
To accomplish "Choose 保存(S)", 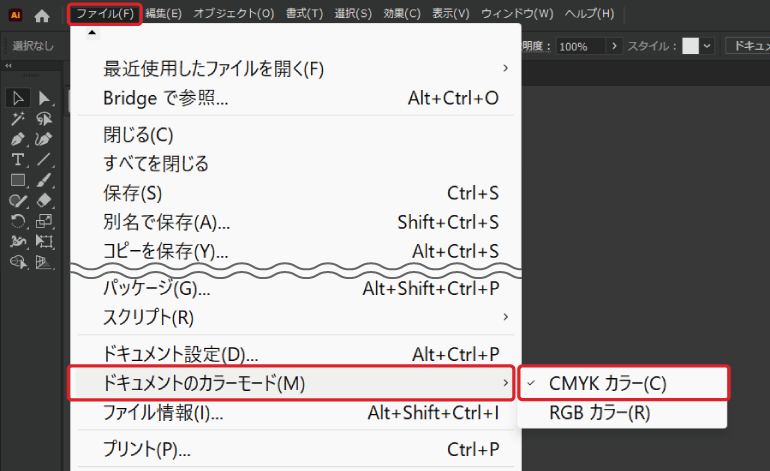I will point(296,193).
